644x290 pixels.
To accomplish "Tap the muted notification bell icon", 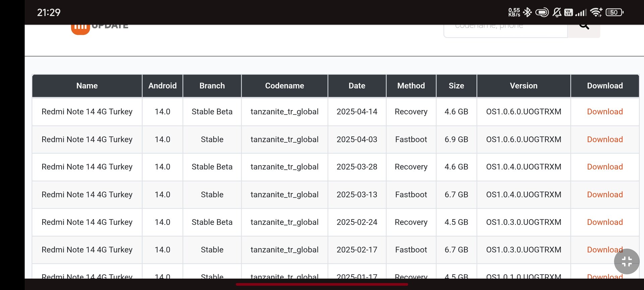I will 557,12.
